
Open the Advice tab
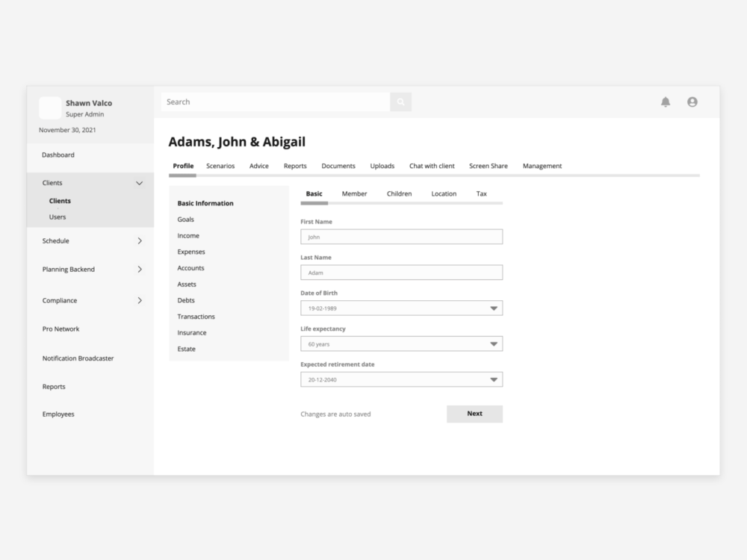(x=258, y=166)
